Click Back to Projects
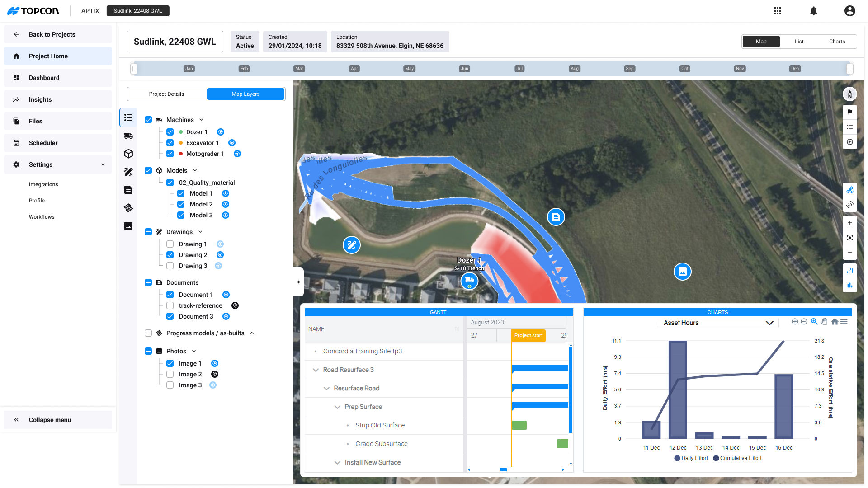 (x=52, y=34)
